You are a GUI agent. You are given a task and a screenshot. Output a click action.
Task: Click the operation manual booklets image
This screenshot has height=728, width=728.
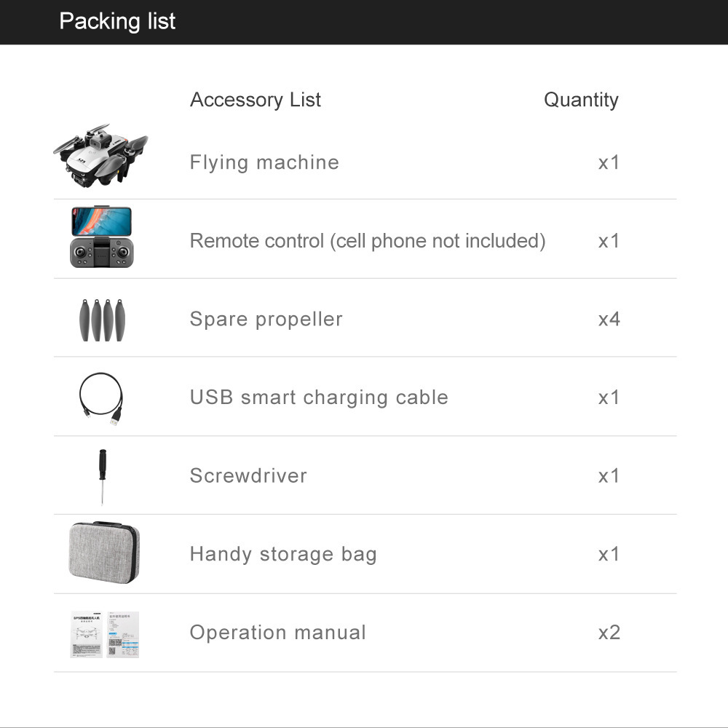pos(104,634)
